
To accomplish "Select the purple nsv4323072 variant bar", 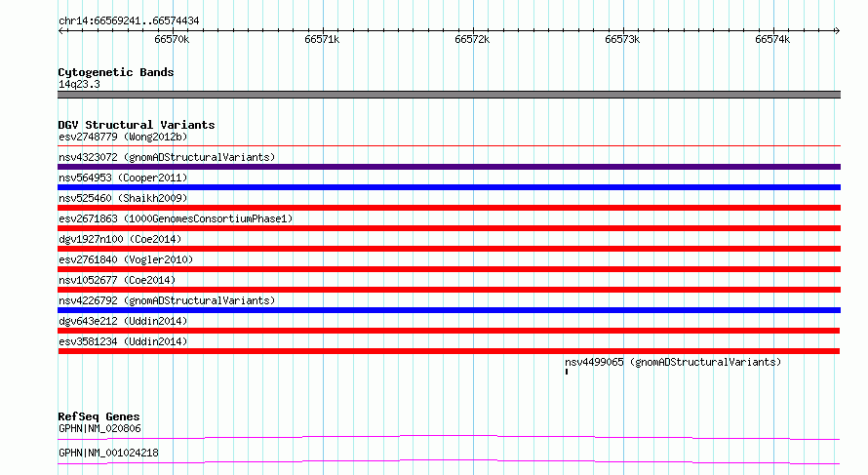I will (x=449, y=167).
